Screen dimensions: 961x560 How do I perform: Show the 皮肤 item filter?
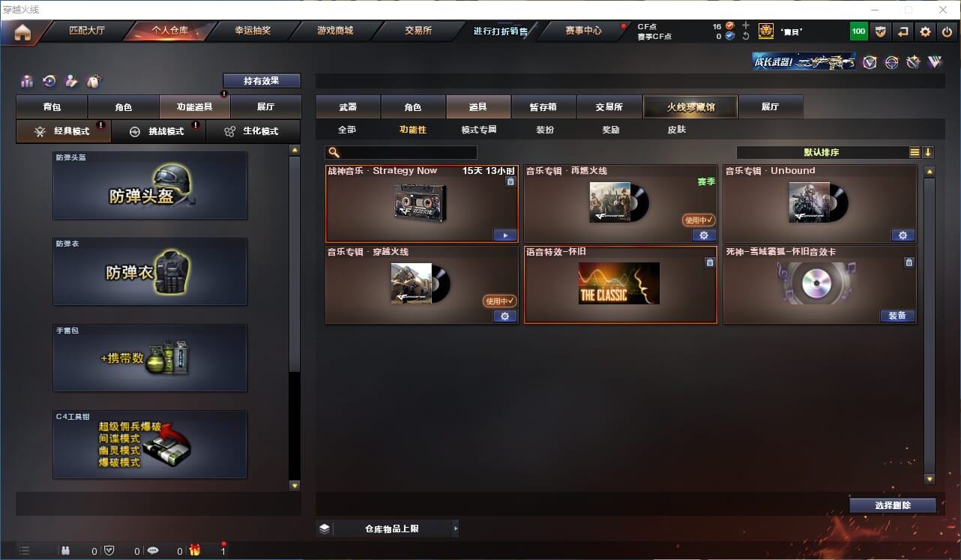point(677,130)
